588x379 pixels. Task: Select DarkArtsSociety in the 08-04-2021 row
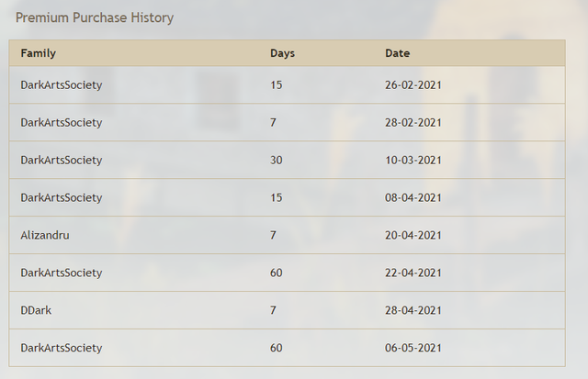(x=62, y=197)
